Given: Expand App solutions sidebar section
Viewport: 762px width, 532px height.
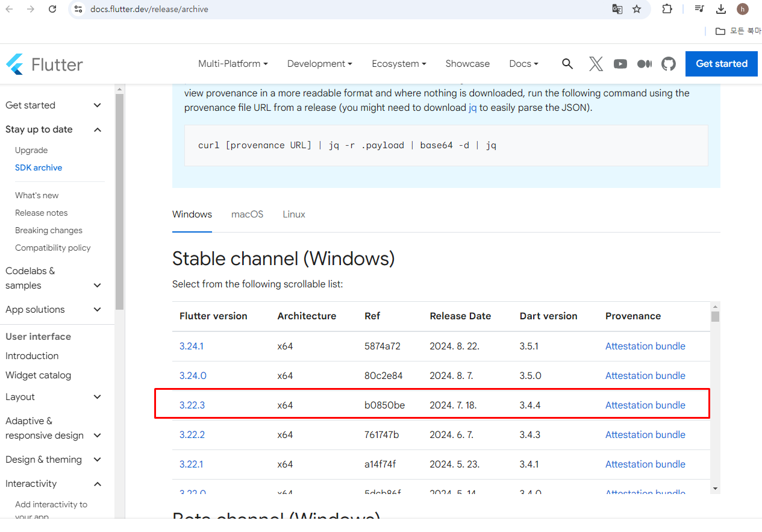Looking at the screenshot, I should tap(54, 310).
